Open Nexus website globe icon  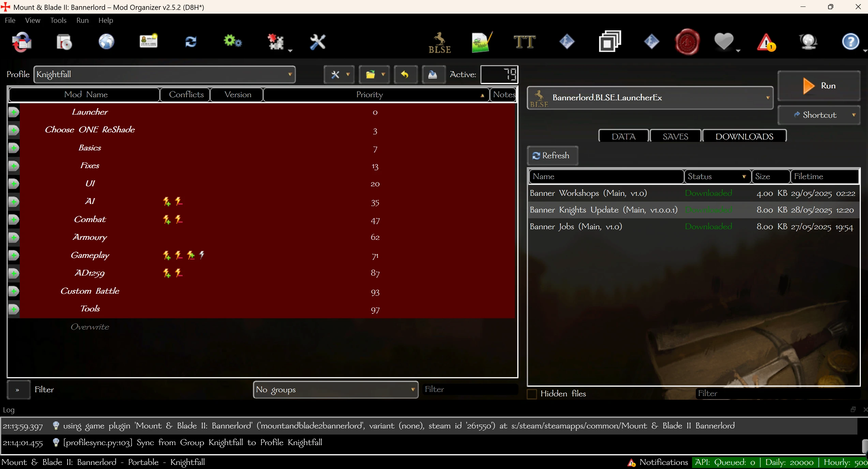pos(106,42)
